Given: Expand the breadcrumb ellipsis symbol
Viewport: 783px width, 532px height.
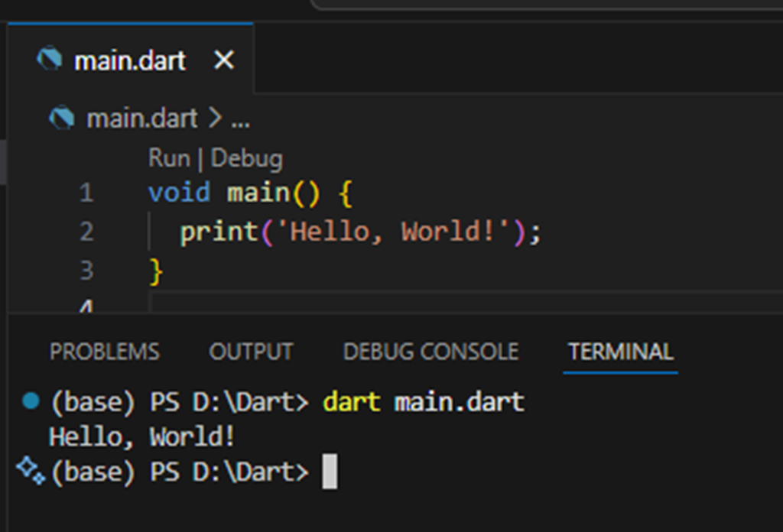Looking at the screenshot, I should (240, 118).
